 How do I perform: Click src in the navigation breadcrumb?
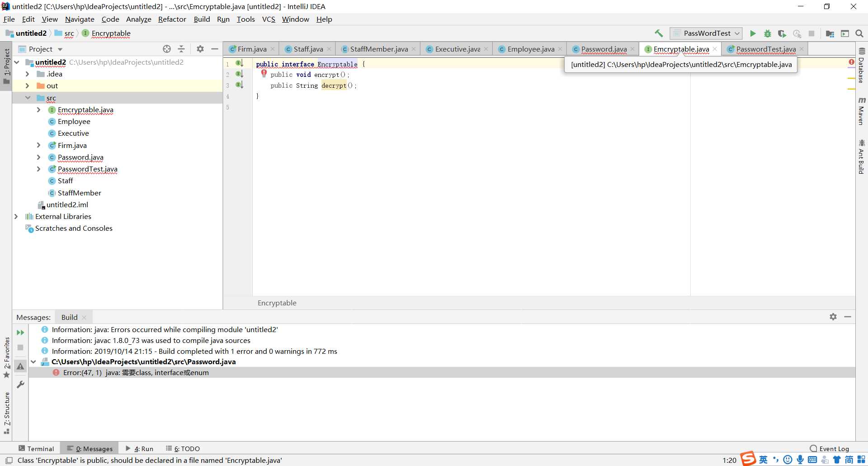click(x=69, y=33)
